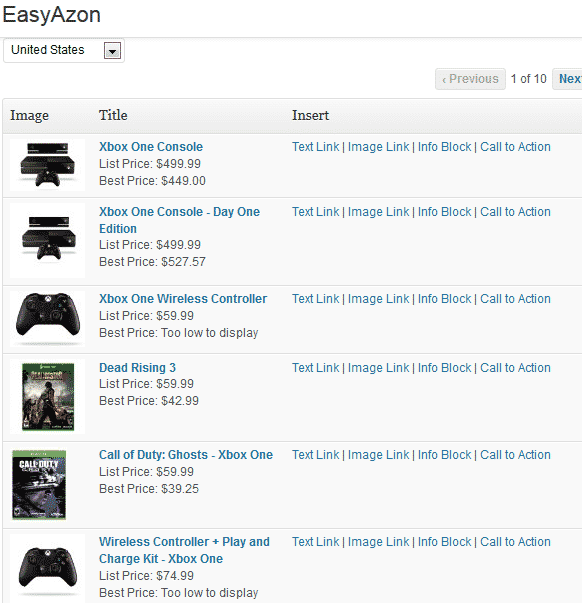Open the Xbox One Console title link
The image size is (582, 603).
(x=151, y=147)
